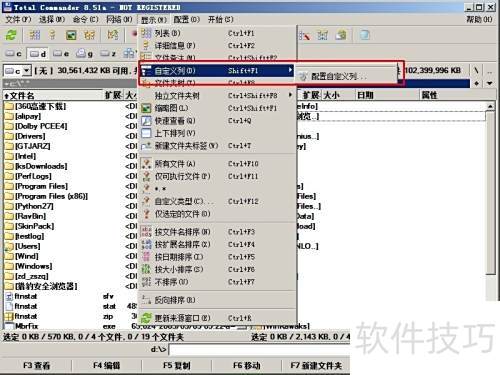The height and width of the screenshot is (375, 500).
Task: Expand the left panel drive dropdown
Action: (27, 71)
